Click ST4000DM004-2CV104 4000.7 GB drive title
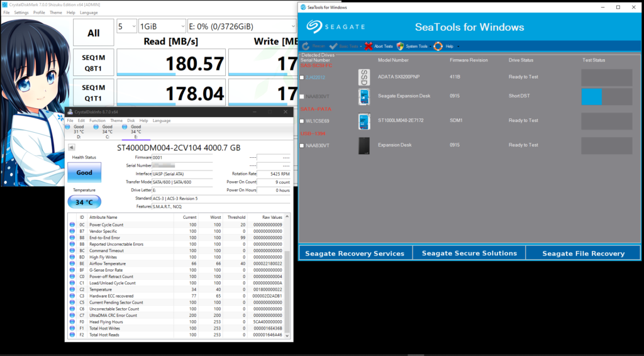644x356 pixels. coord(179,148)
